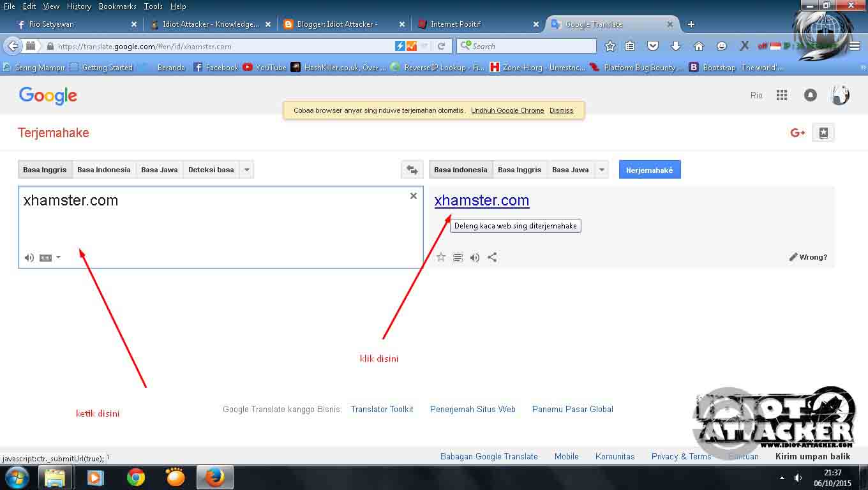Open the File menu
The height and width of the screenshot is (490, 868).
tap(10, 6)
